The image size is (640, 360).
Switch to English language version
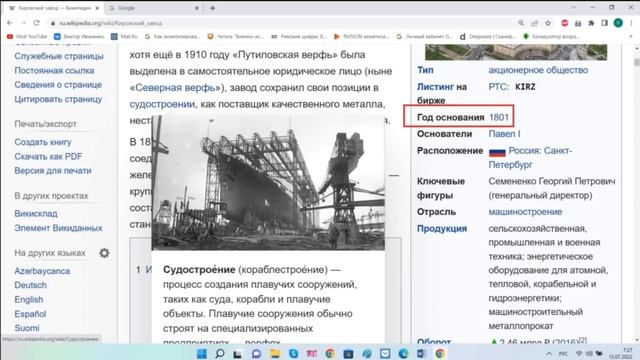click(x=29, y=300)
